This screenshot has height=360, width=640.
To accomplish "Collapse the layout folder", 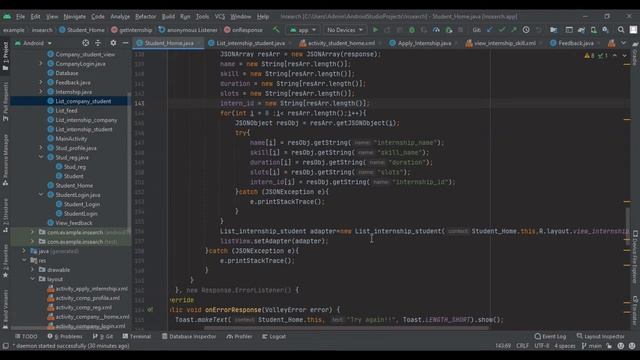I will click(x=32, y=279).
